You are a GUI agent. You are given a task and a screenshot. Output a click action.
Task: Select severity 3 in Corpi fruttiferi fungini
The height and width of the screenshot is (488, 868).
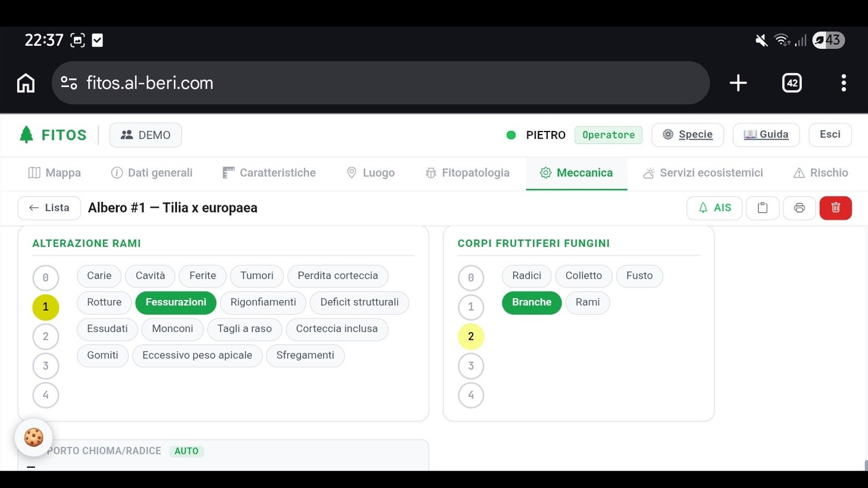[x=471, y=365]
